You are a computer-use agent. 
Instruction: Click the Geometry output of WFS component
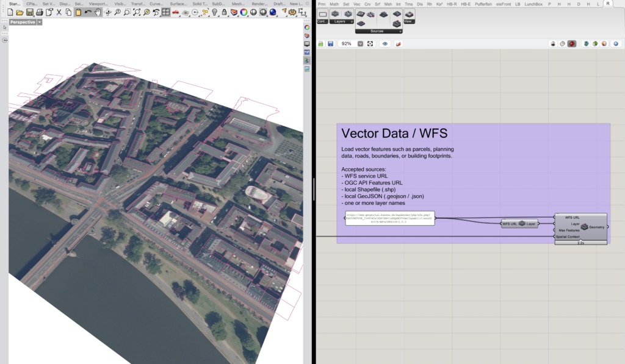(x=597, y=227)
